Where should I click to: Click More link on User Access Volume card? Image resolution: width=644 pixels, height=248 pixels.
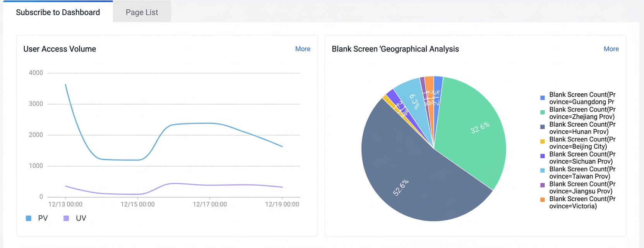[x=303, y=49]
